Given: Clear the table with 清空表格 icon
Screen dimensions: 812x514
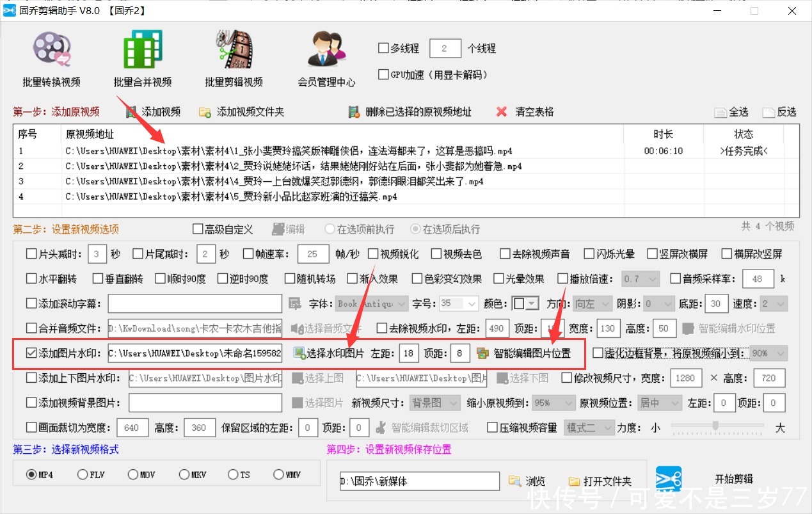Looking at the screenshot, I should pos(503,111).
